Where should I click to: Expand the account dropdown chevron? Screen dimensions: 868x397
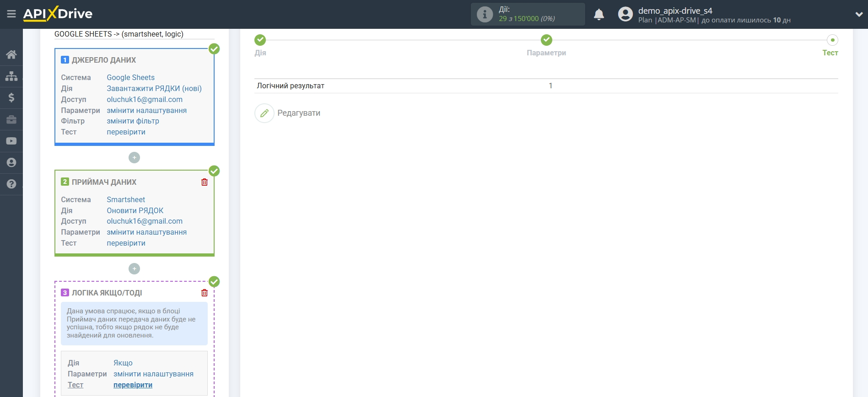click(859, 14)
